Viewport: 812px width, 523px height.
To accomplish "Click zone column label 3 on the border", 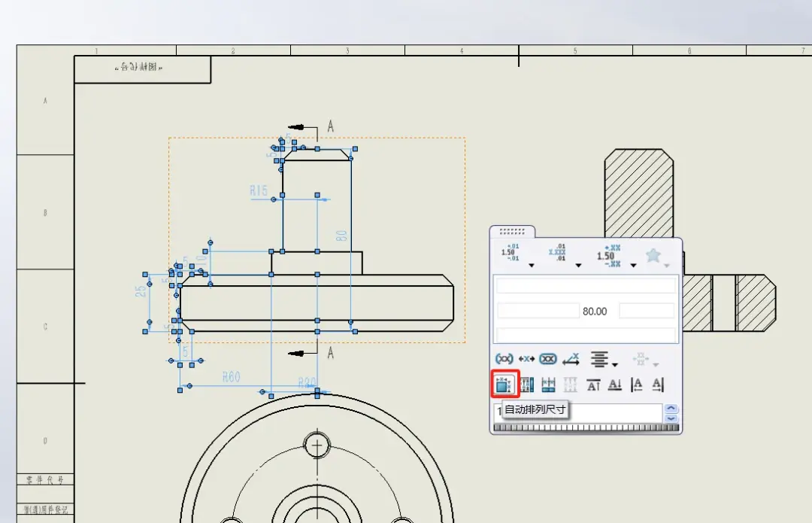I will tap(347, 51).
